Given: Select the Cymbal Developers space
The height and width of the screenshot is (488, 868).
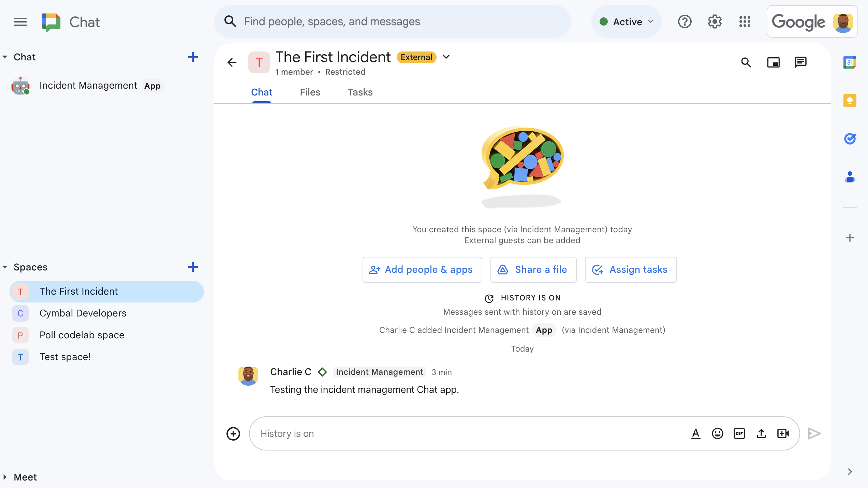Looking at the screenshot, I should 83,313.
